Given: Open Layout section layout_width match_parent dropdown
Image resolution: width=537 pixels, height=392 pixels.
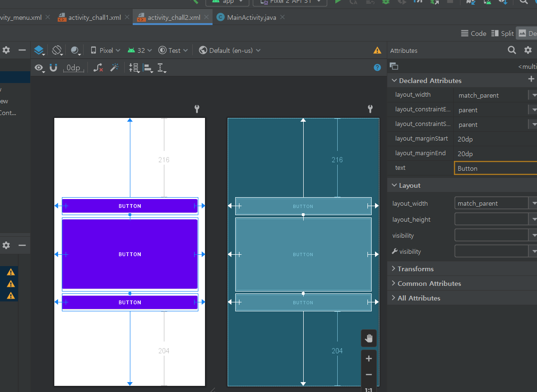Looking at the screenshot, I should pyautogui.click(x=534, y=203).
